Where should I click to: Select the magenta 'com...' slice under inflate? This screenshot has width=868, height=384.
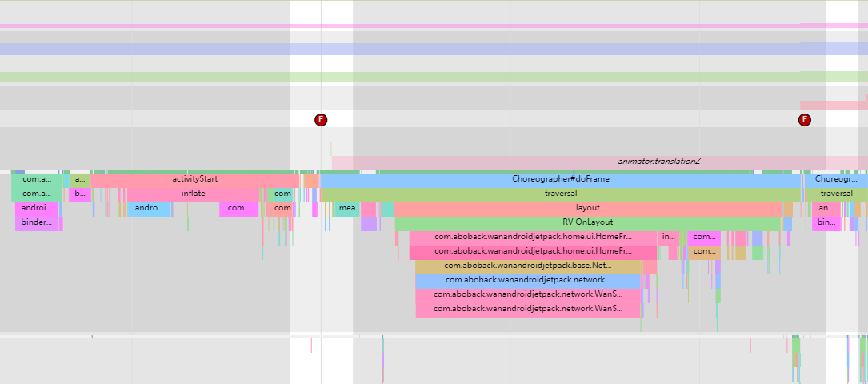point(238,209)
